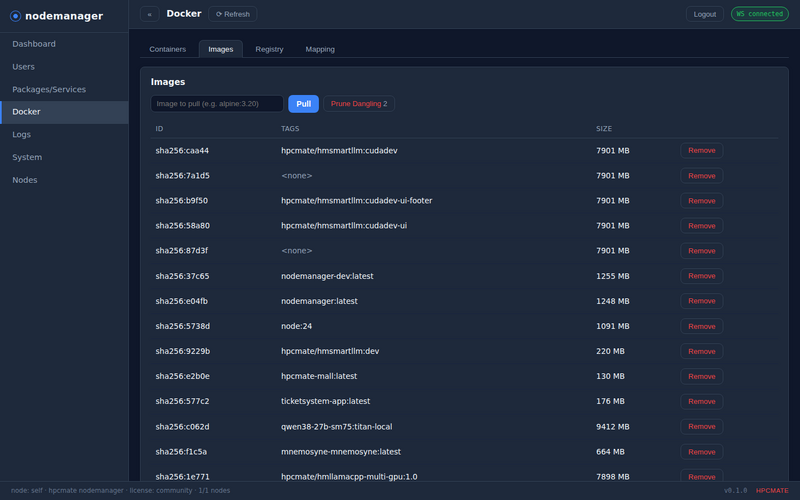
Task: Log out of nodemanager
Action: [705, 14]
